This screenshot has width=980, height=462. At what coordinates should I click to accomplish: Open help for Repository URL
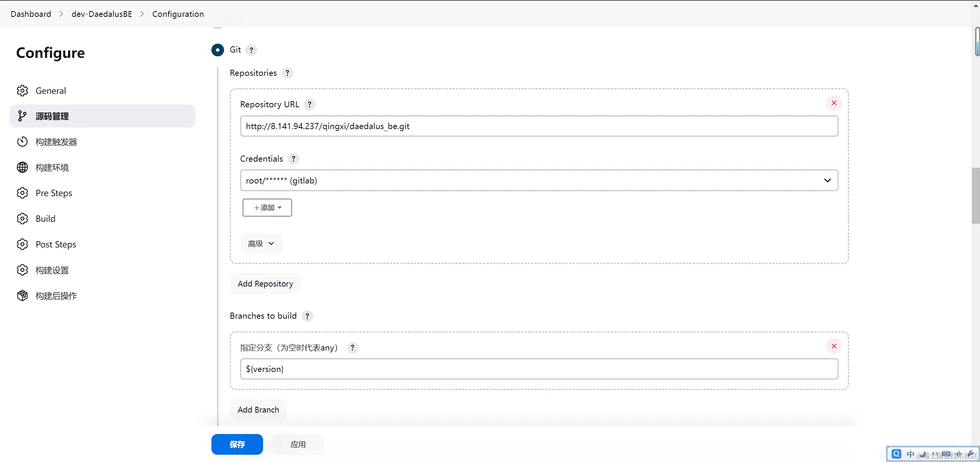pos(309,105)
